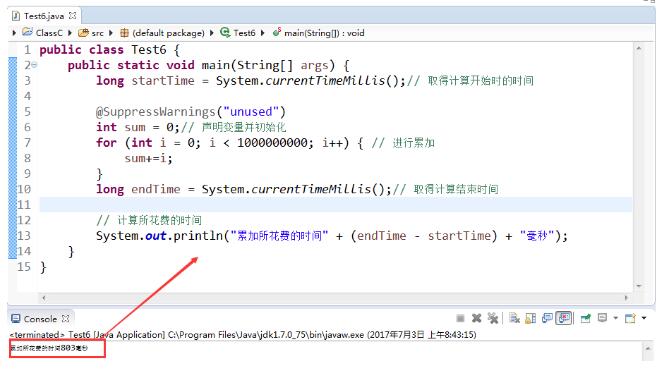Select the Test6.java editor tab
The width and height of the screenshot is (665, 376).
44,16
